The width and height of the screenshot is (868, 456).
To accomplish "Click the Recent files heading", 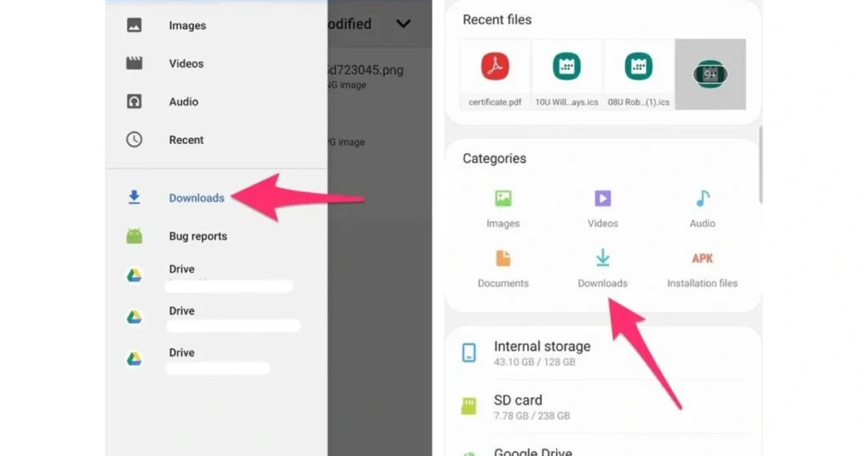I will tap(497, 20).
